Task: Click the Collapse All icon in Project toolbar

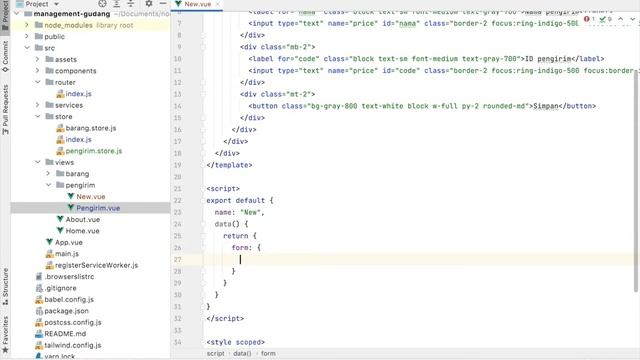Action: tap(131, 4)
